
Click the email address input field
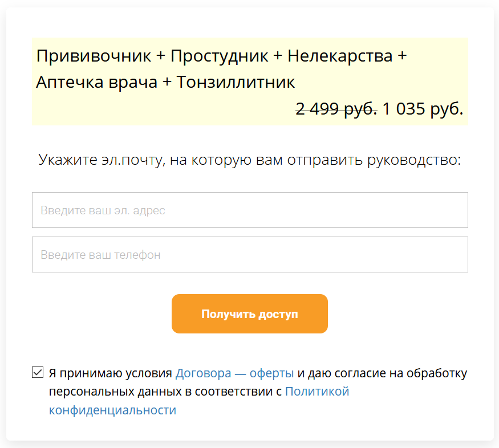[250, 210]
